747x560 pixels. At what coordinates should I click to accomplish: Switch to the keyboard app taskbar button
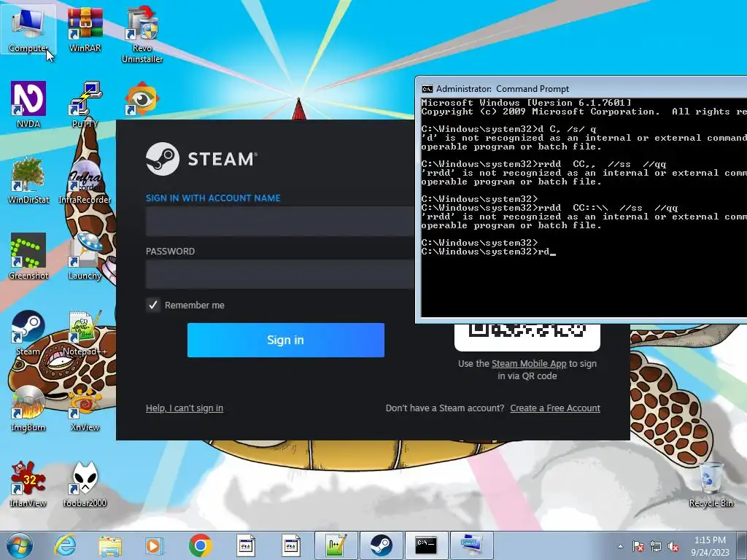coord(472,545)
